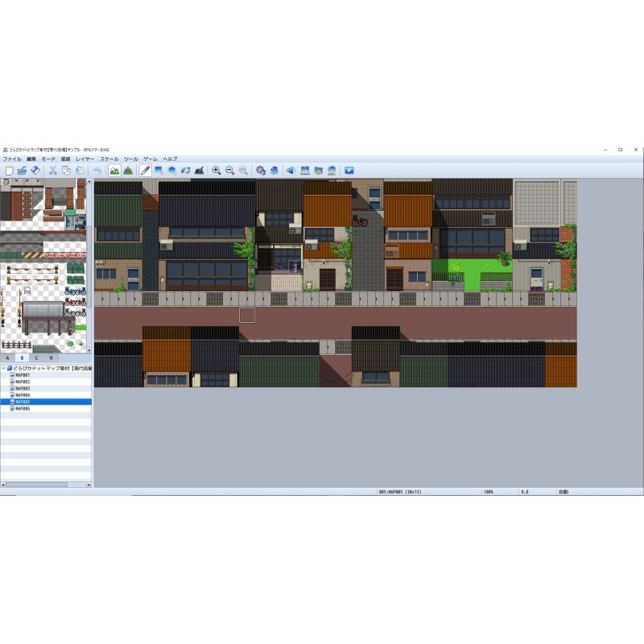
Task: Switch to Event editing mode icon
Action: click(128, 171)
